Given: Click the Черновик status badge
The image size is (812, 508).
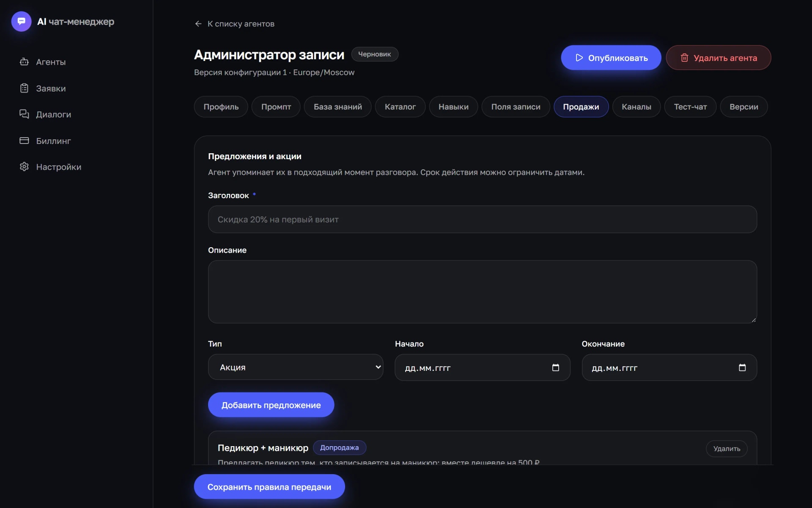Looking at the screenshot, I should pos(375,54).
